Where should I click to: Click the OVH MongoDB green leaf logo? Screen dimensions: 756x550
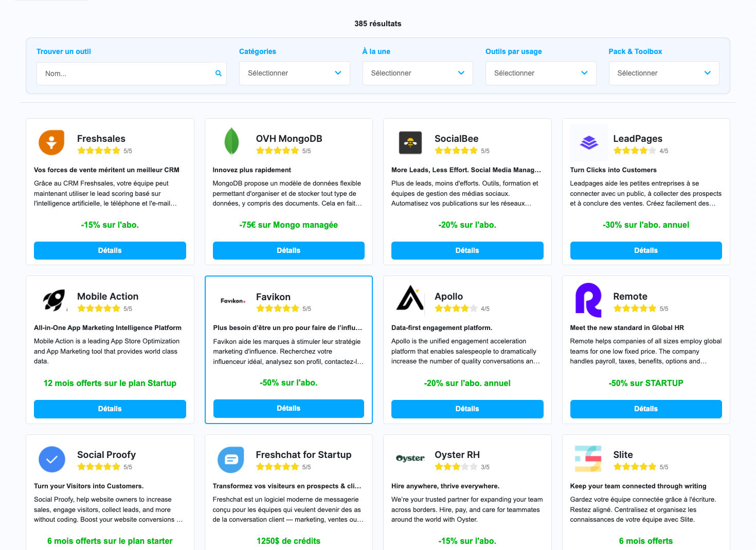coord(231,141)
